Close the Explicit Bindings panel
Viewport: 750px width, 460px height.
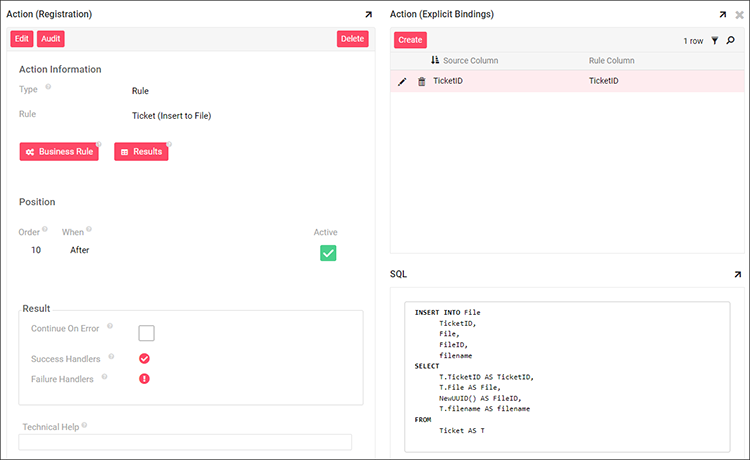pyautogui.click(x=739, y=15)
